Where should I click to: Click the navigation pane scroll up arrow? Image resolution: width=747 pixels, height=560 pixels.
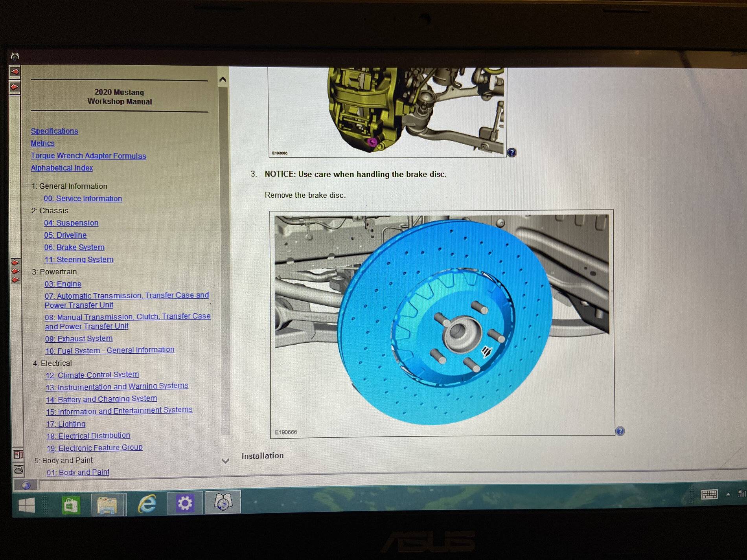coord(223,80)
